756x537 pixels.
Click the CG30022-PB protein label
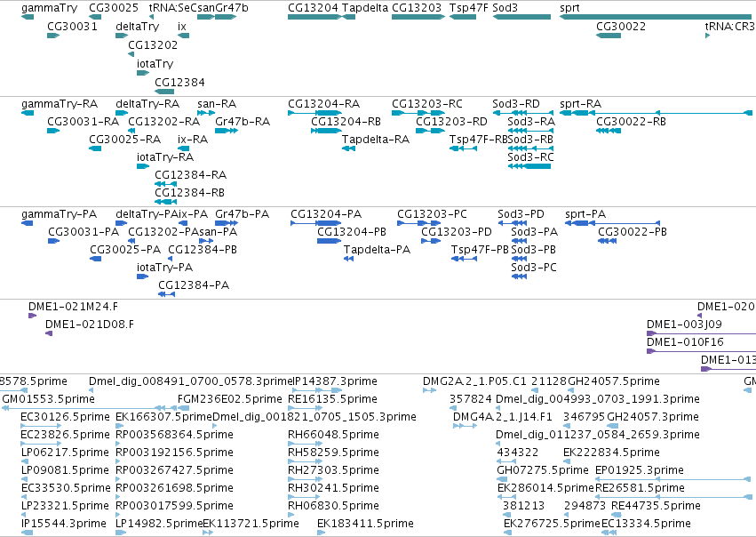pyautogui.click(x=633, y=232)
